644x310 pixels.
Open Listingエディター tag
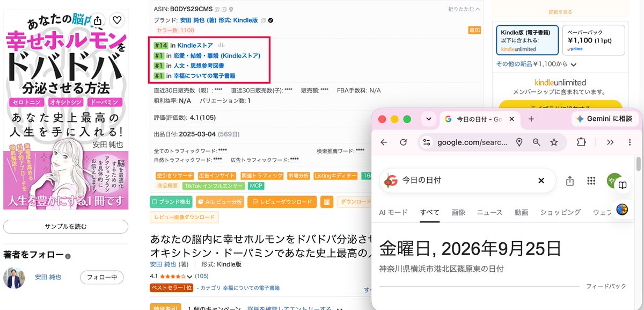(335, 176)
